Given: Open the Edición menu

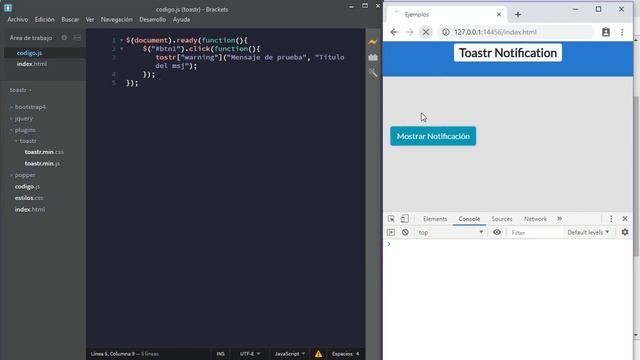Looking at the screenshot, I should pyautogui.click(x=44, y=20).
